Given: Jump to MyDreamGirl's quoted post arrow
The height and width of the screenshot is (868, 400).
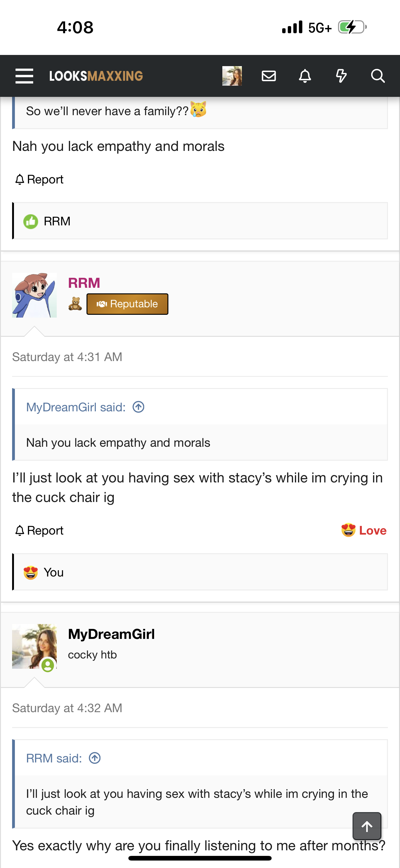Looking at the screenshot, I should tap(138, 407).
